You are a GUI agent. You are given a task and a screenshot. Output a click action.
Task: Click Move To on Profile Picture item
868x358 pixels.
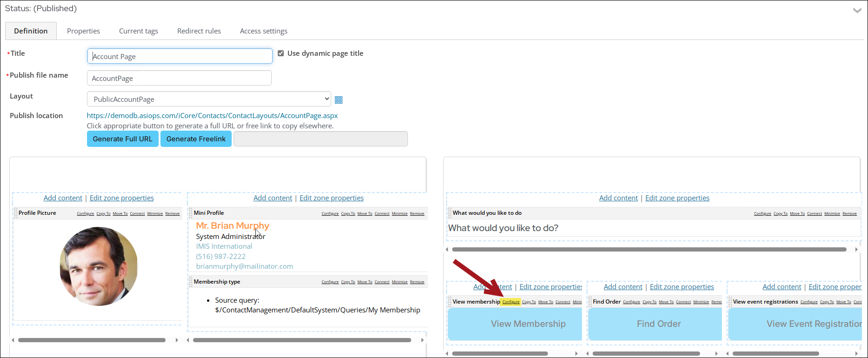point(120,214)
